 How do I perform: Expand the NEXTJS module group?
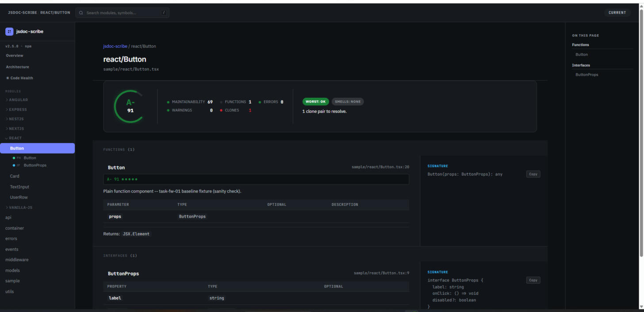15,129
